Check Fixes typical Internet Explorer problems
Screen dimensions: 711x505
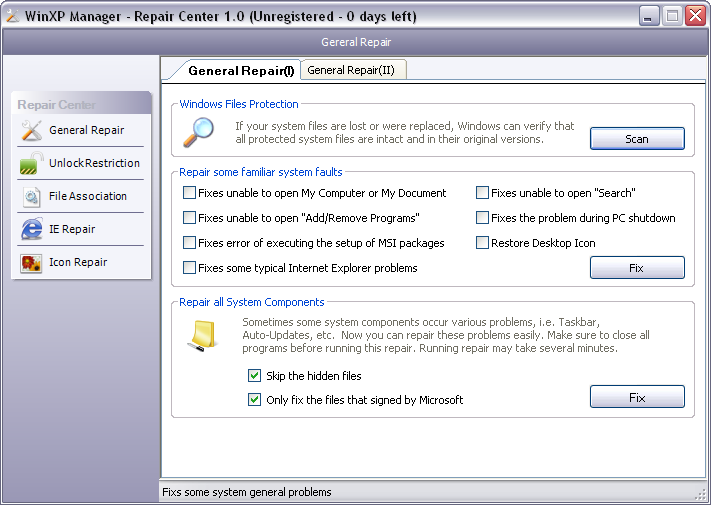189,268
